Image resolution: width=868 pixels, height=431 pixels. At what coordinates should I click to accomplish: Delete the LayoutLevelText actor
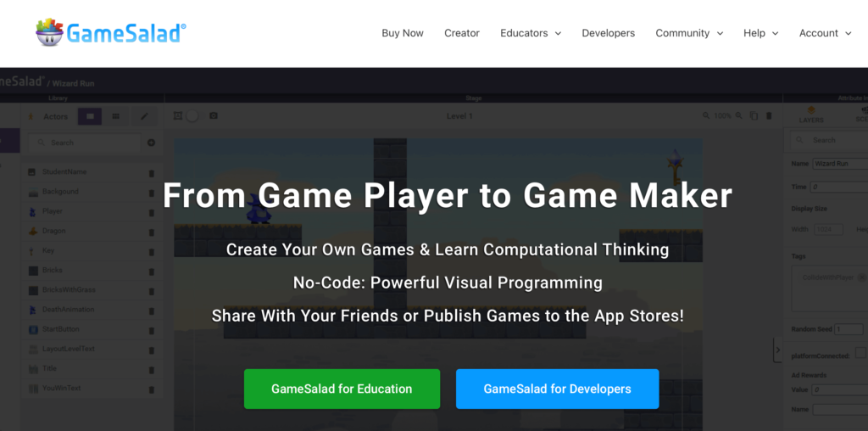151,350
